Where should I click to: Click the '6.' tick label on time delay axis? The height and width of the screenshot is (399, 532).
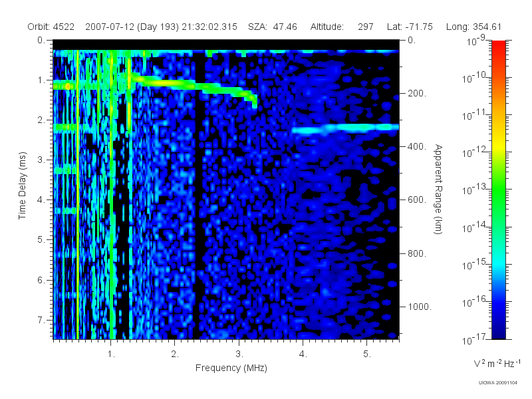pos(41,280)
